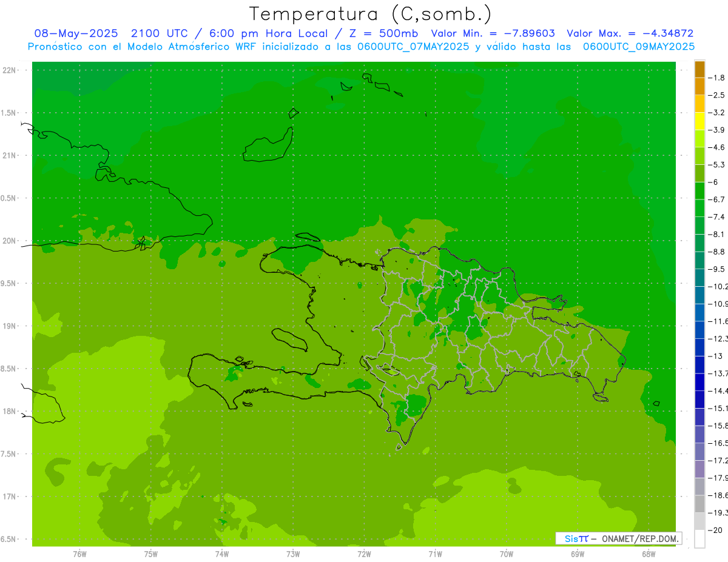Screen dimensions: 728x562
Task: Click the '22N' latitude label
Action: 9,70
